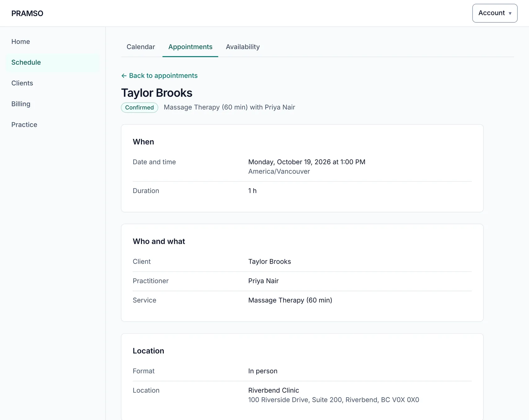Click the America/Vancouver timezone text

point(279,172)
